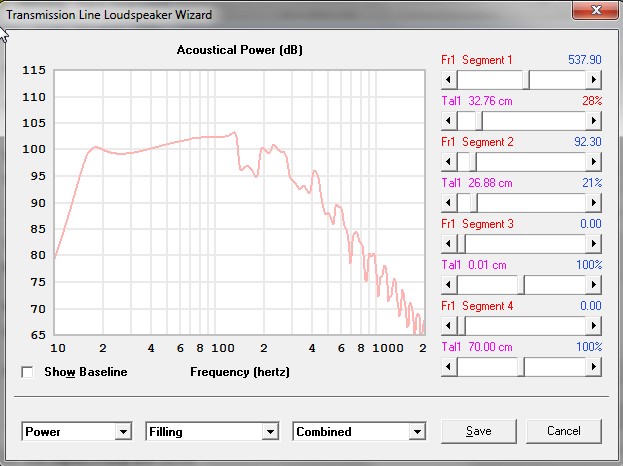Click the Fr1 Segment 3 label
The width and height of the screenshot is (623, 466).
pos(477,224)
